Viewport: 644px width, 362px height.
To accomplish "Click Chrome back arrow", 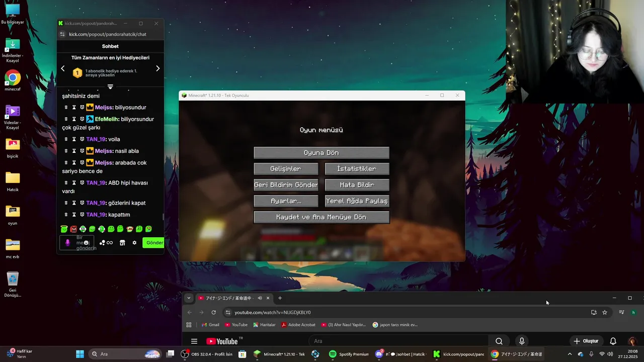I will point(190,312).
